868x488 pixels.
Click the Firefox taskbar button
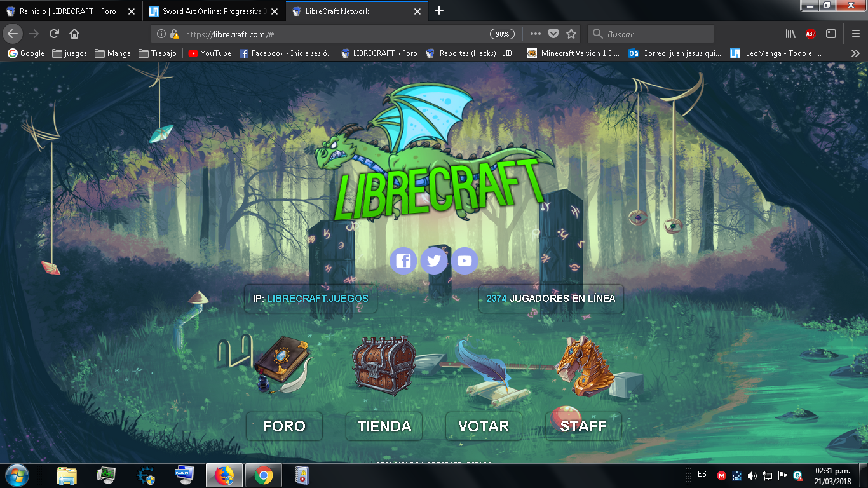[x=224, y=475]
